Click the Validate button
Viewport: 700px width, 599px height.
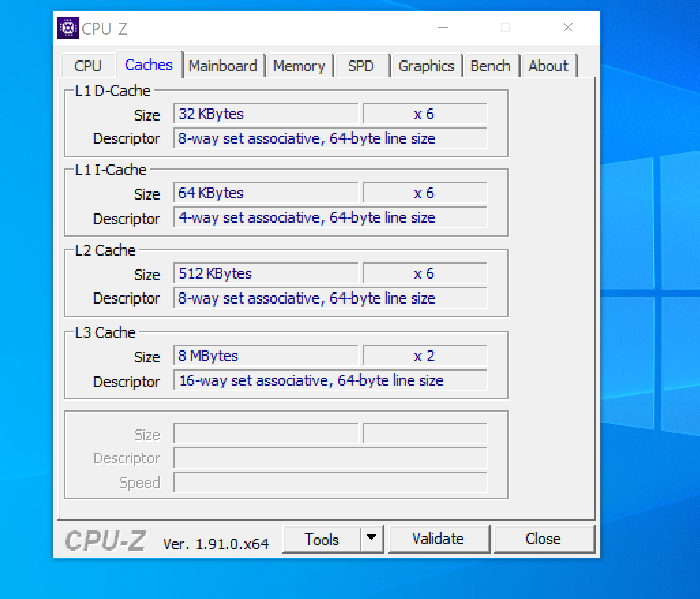(438, 539)
